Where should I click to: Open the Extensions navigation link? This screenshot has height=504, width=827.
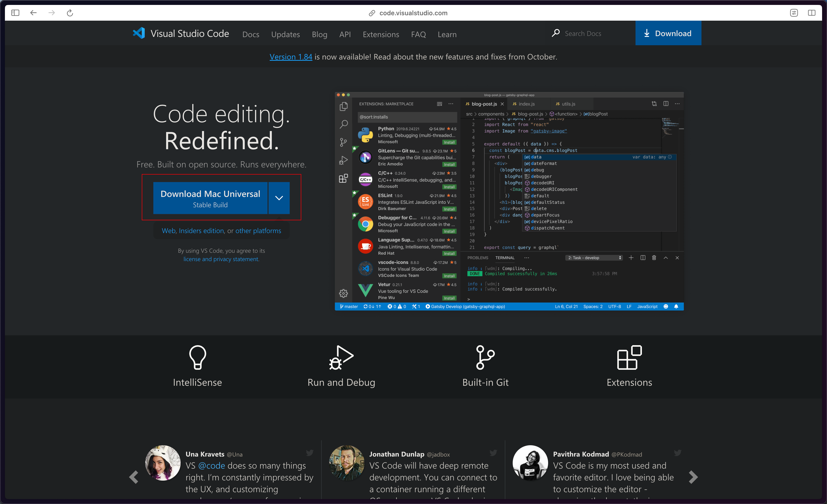tap(381, 34)
